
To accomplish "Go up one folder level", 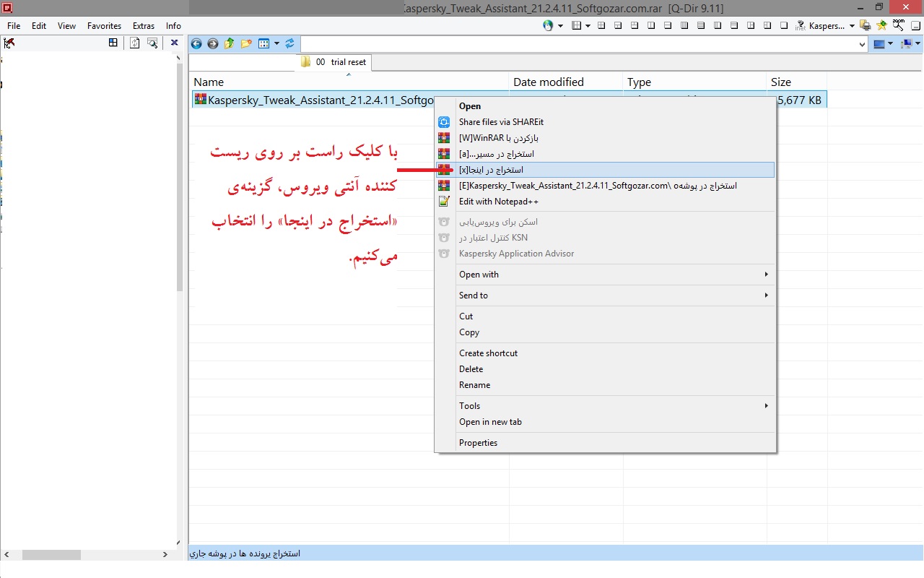I will tap(229, 44).
